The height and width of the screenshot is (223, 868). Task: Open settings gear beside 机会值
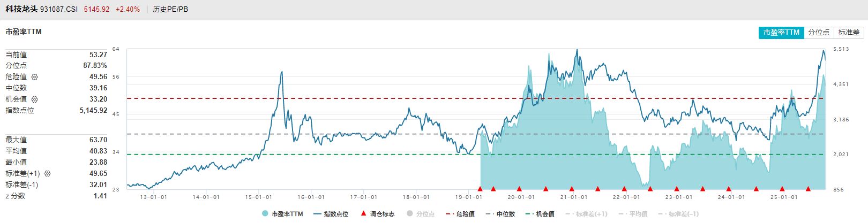point(35,99)
